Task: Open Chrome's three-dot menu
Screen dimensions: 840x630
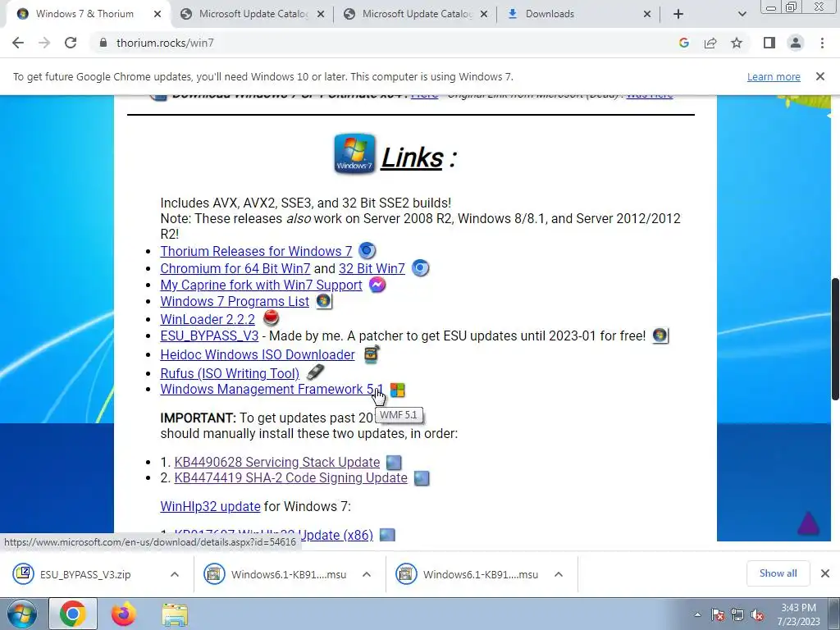Action: [822, 43]
